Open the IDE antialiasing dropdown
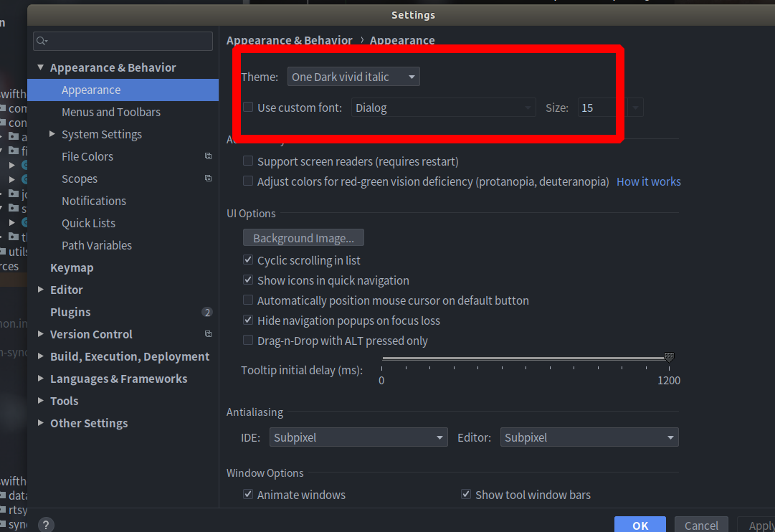 (x=358, y=437)
